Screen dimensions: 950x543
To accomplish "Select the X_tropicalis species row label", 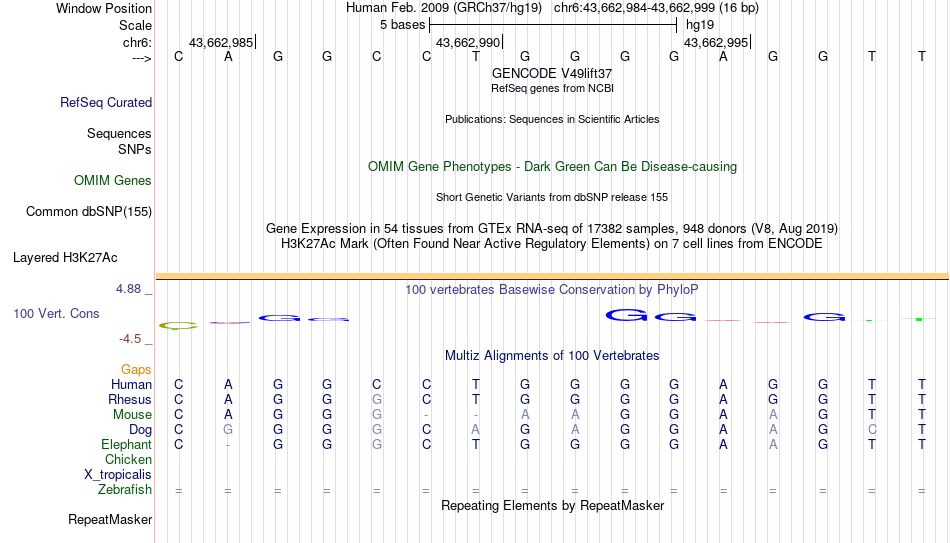I will pos(118,475).
